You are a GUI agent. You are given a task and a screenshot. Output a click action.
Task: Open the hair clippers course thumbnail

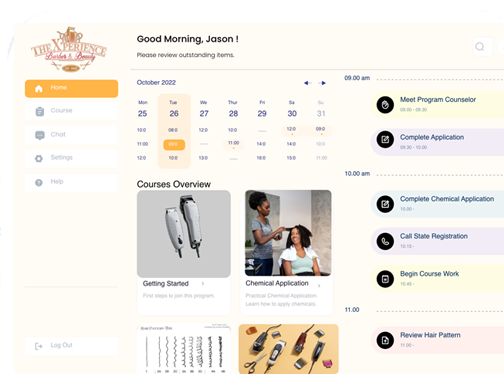[x=184, y=234]
